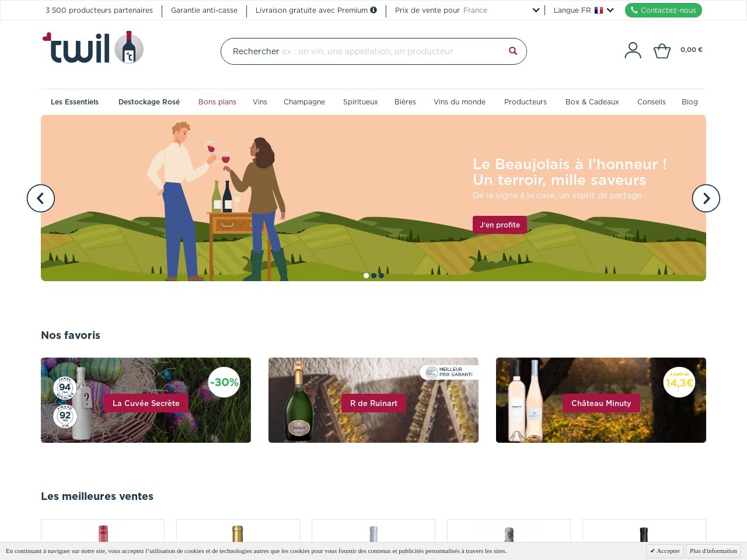Click the Nos favoris heading
Viewport: 747px width, 560px height.
coord(71,335)
